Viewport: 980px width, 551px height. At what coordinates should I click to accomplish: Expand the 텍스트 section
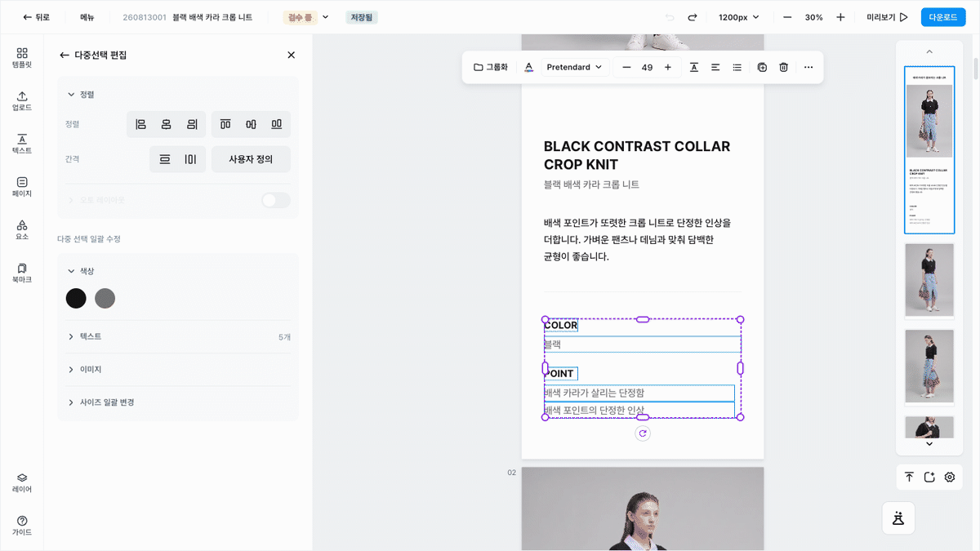pos(178,336)
